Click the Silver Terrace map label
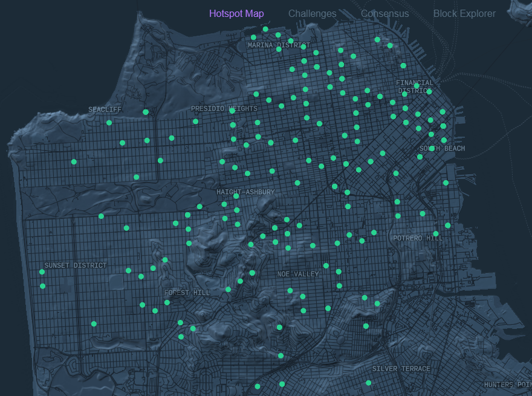Image resolution: width=532 pixels, height=396 pixels. pyautogui.click(x=401, y=369)
